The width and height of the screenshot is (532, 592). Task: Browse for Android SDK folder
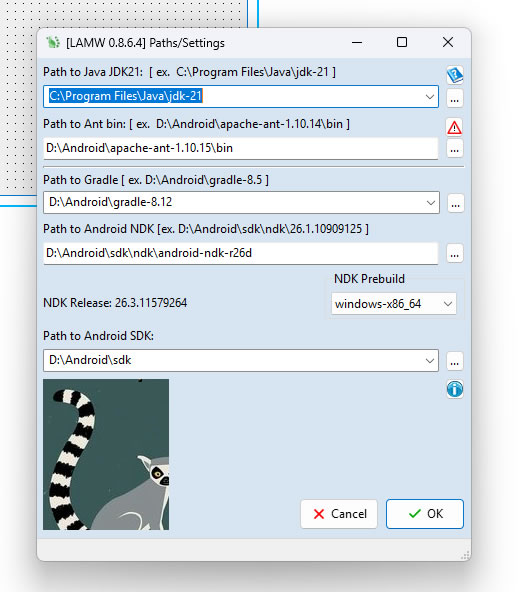pos(455,362)
